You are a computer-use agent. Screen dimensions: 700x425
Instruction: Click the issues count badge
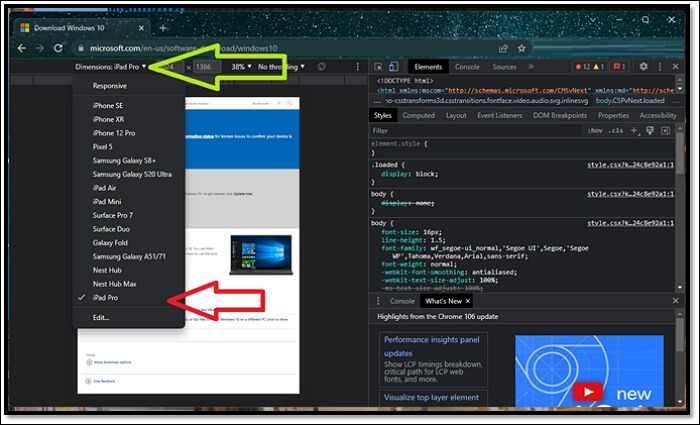pos(619,67)
